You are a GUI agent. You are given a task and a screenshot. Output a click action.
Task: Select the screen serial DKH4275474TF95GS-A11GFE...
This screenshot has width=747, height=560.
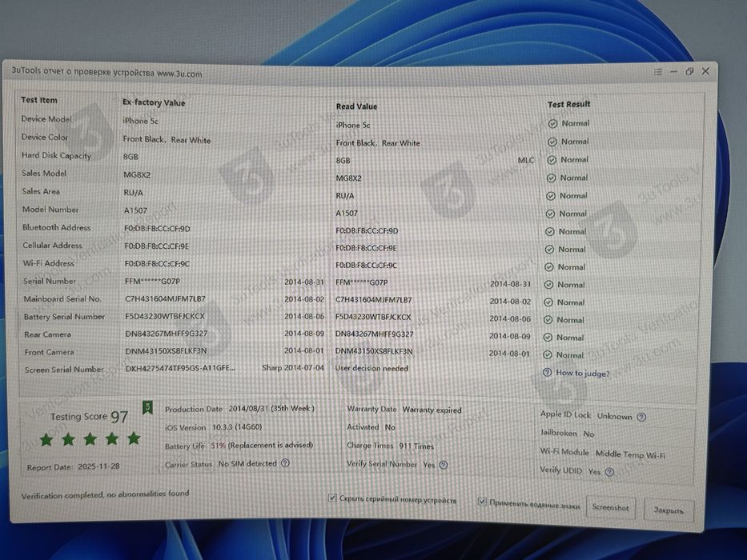(180, 368)
